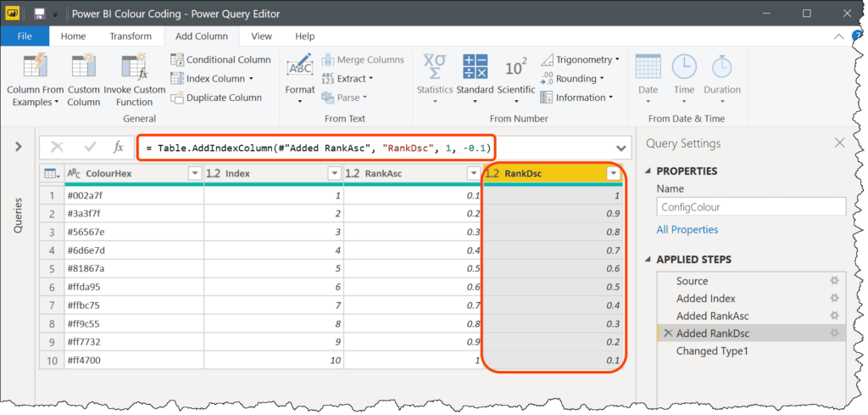868x415 pixels.
Task: Open Quick Access Toolbar customize arrow
Action: [x=55, y=15]
